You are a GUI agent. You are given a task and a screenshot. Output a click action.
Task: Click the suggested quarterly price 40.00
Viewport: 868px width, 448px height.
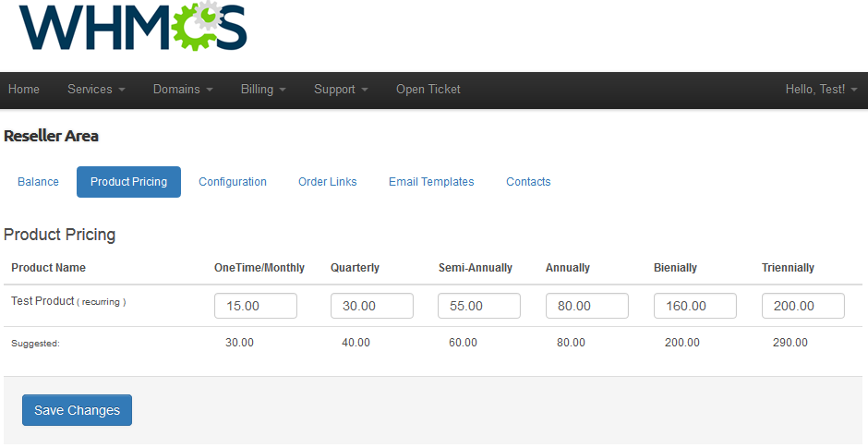click(x=356, y=343)
